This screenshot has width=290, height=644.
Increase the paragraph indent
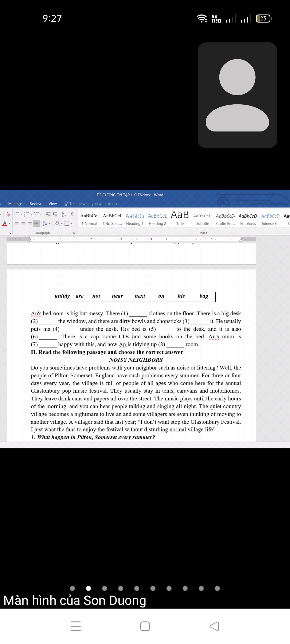[55, 214]
